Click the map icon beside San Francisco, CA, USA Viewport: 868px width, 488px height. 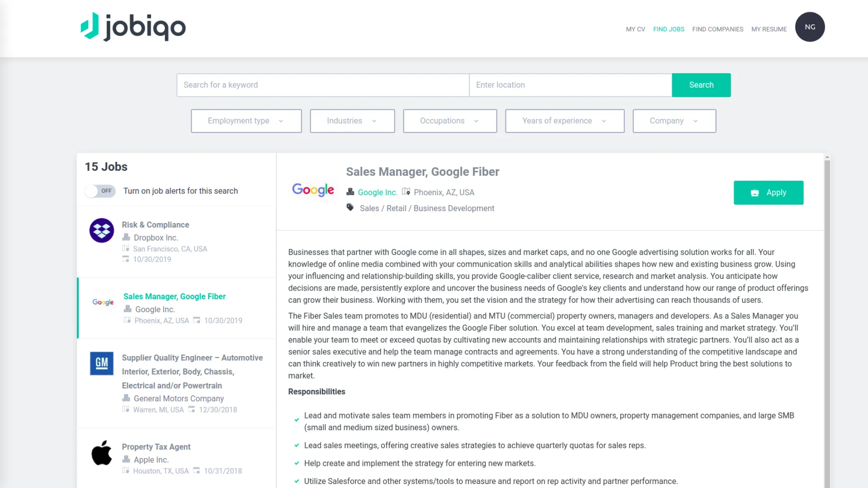[x=126, y=249]
